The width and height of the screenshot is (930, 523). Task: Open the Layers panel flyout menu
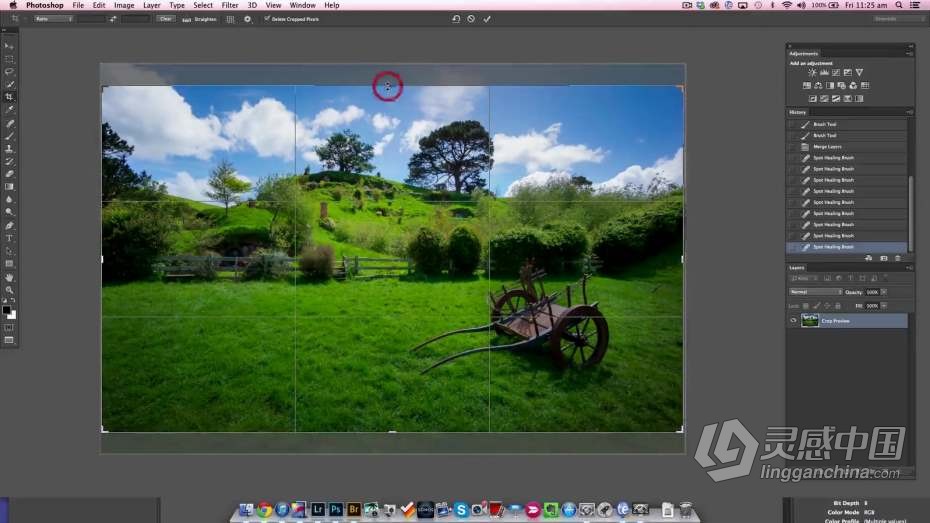pos(909,268)
